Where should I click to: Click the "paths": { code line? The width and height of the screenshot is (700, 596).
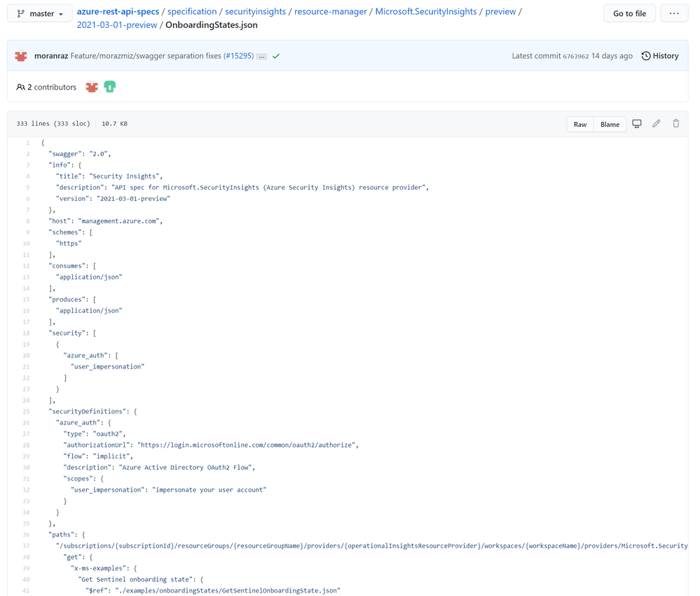(67, 535)
